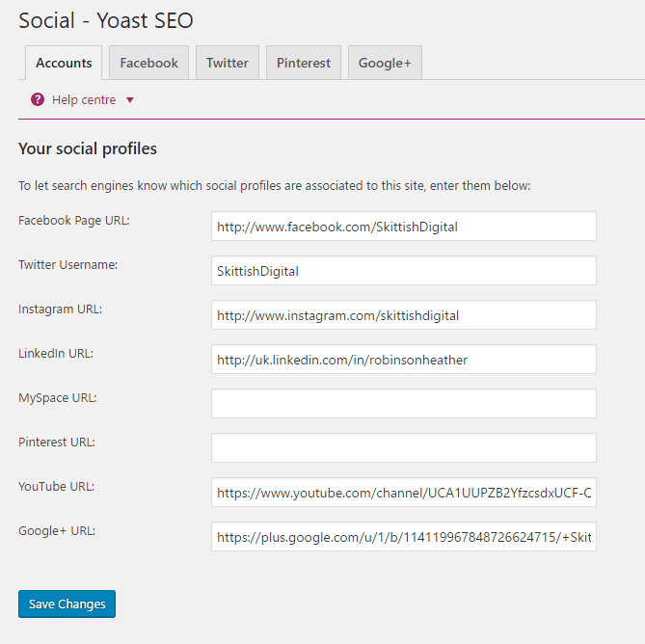Select the LinkedIn URL input box
645x644 pixels.
tap(404, 360)
